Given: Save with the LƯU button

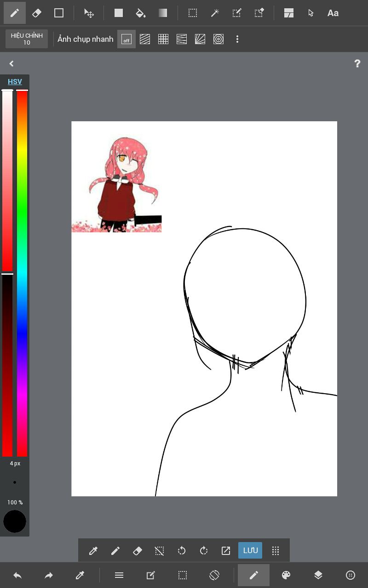Looking at the screenshot, I should pyautogui.click(x=250, y=550).
